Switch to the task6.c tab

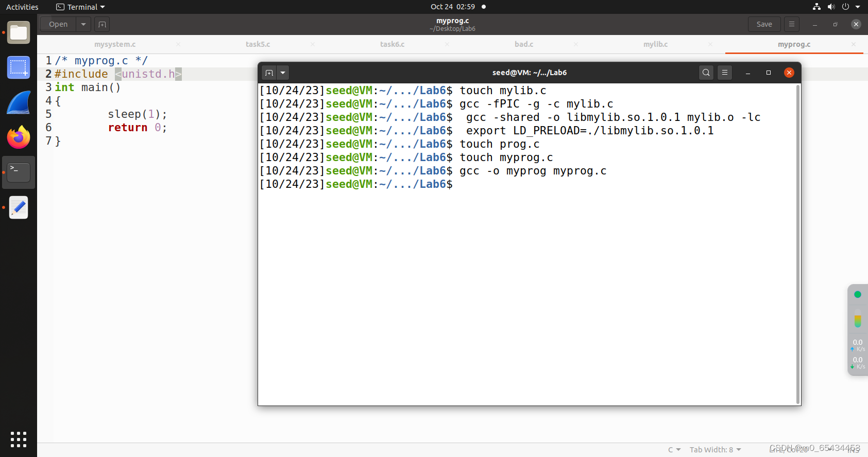click(x=392, y=44)
